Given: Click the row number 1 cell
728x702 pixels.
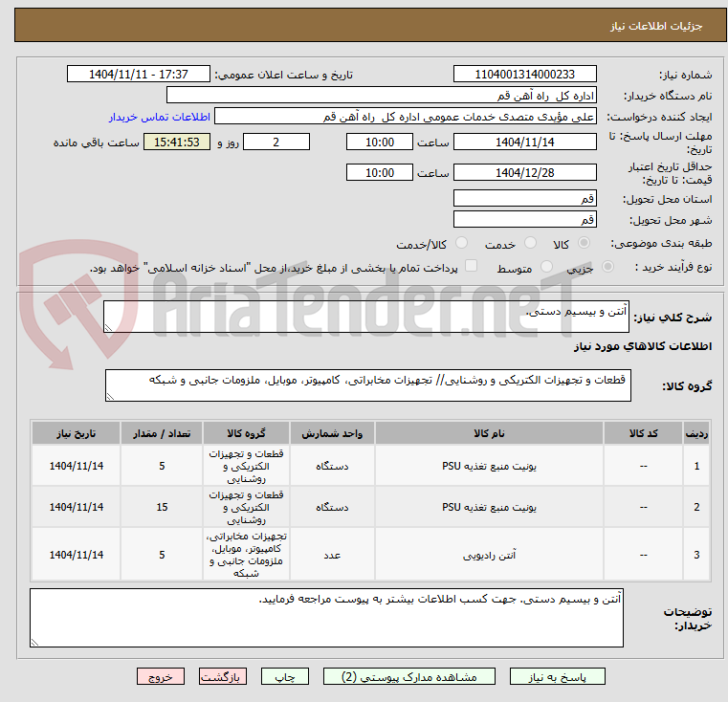Looking at the screenshot, I should pos(696,466).
